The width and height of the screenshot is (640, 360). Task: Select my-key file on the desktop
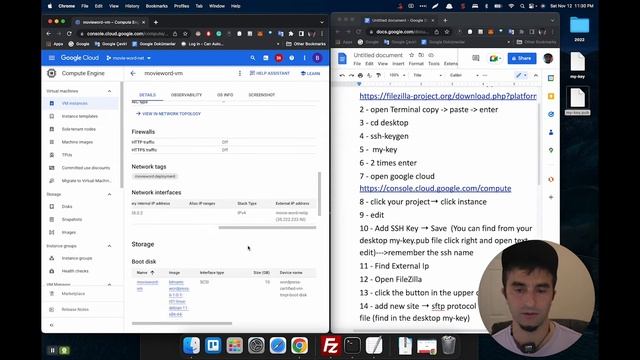pyautogui.click(x=577, y=65)
